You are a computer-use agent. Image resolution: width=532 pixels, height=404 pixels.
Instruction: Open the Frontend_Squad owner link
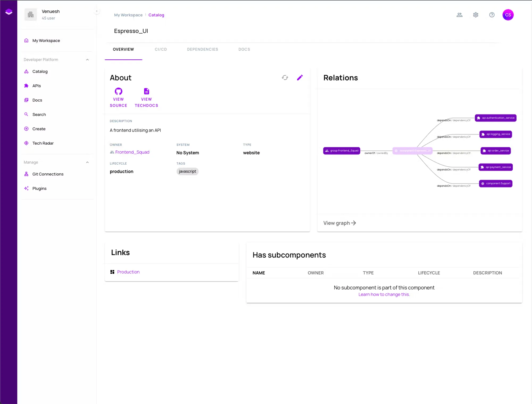tap(132, 152)
